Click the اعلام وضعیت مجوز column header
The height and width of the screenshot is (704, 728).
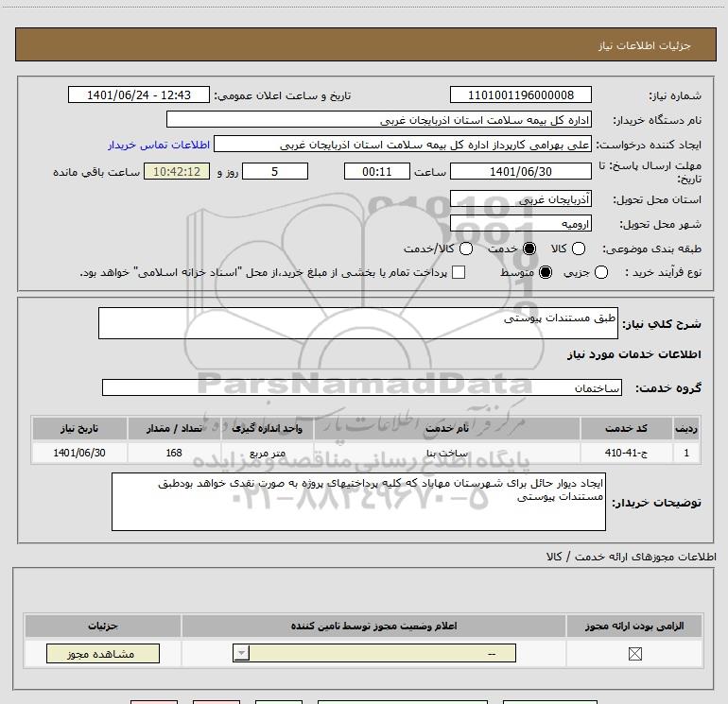pyautogui.click(x=373, y=626)
